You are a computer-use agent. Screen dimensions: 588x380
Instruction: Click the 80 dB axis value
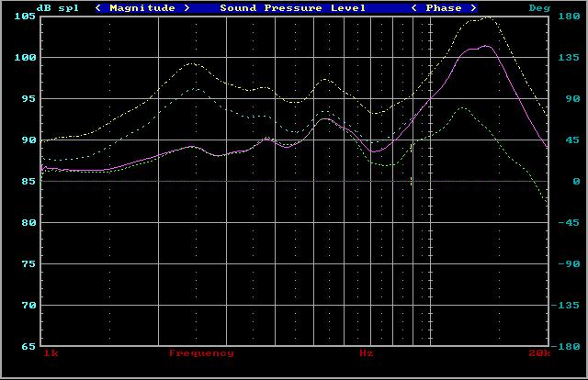(28, 223)
